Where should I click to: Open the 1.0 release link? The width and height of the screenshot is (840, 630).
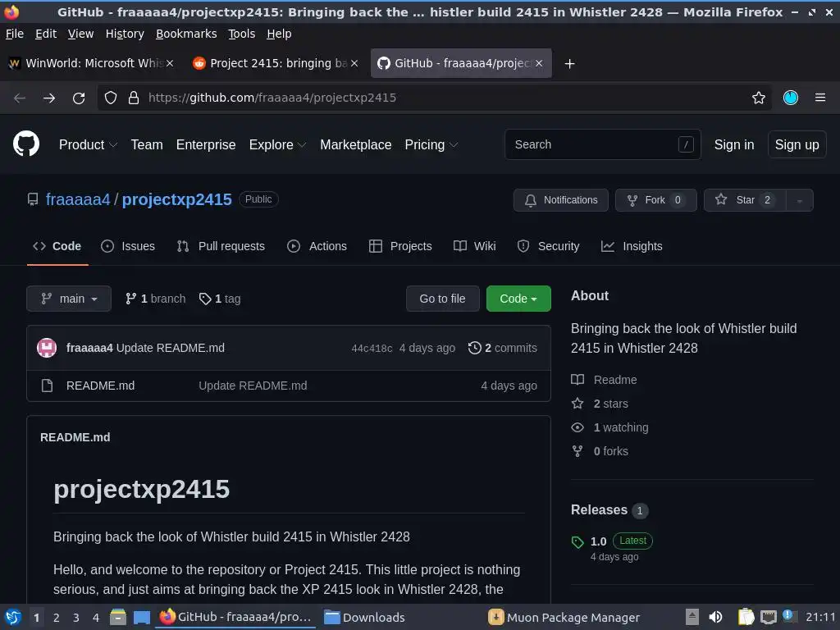[598, 541]
